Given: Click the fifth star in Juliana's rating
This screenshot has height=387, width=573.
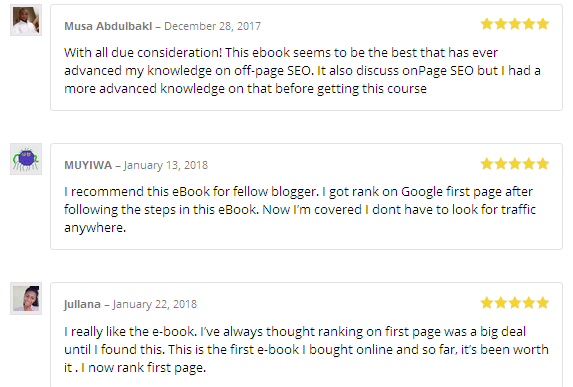Looking at the screenshot, I should click(543, 303).
